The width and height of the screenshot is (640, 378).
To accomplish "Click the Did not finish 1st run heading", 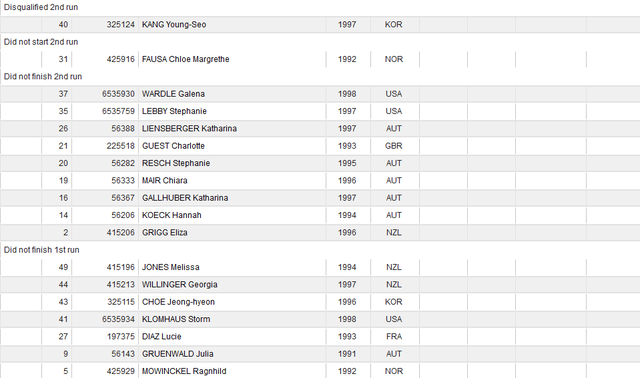I will click(x=42, y=250).
